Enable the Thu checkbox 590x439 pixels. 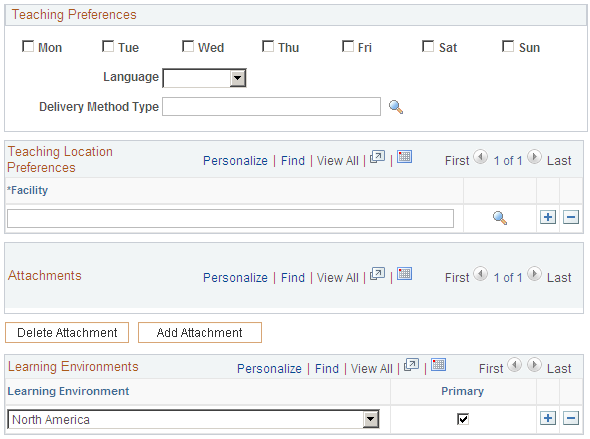[268, 46]
